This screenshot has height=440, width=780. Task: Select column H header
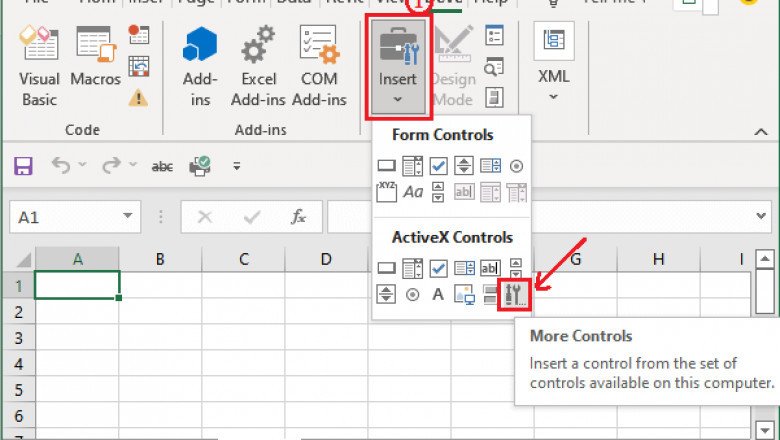[658, 259]
